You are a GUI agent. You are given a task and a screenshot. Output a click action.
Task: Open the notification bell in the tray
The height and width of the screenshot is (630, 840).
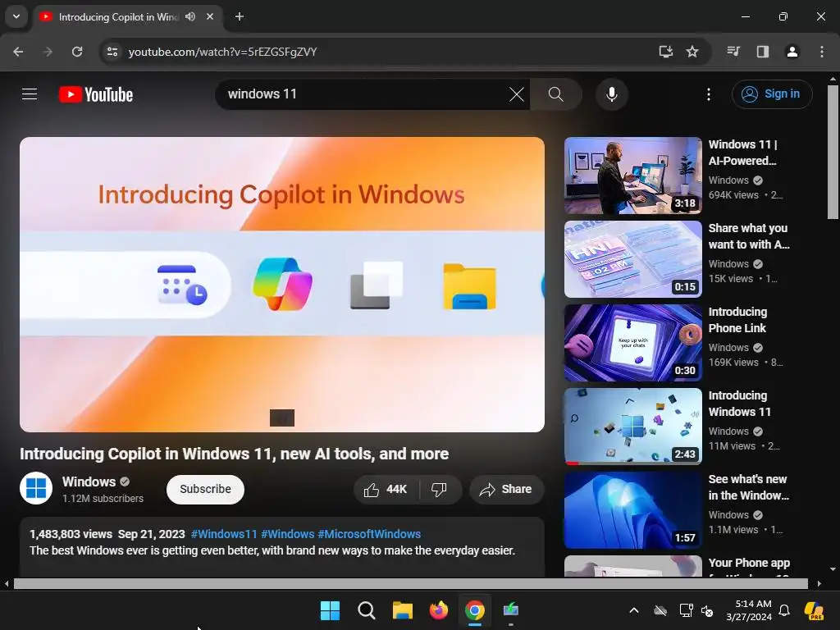pos(784,610)
